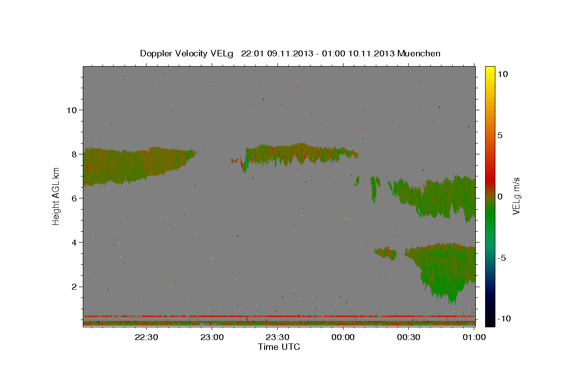Select the '23:30' time axis label
588x392 pixels.
coord(277,338)
